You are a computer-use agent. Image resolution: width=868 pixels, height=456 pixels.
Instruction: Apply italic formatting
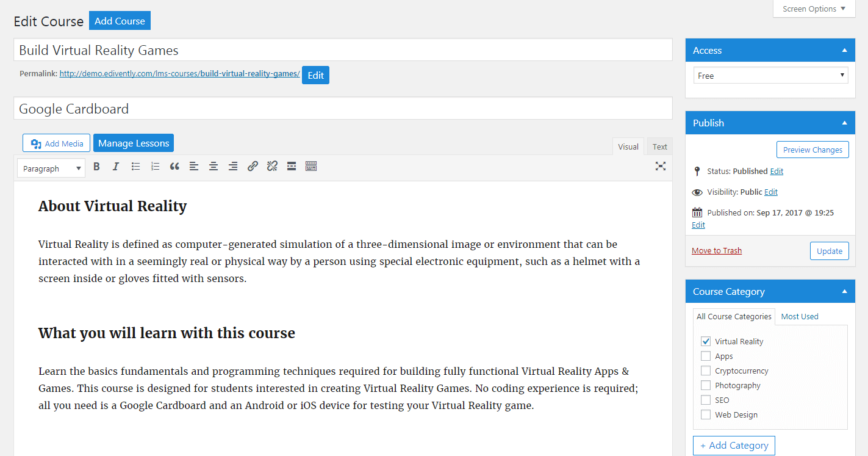pos(116,166)
